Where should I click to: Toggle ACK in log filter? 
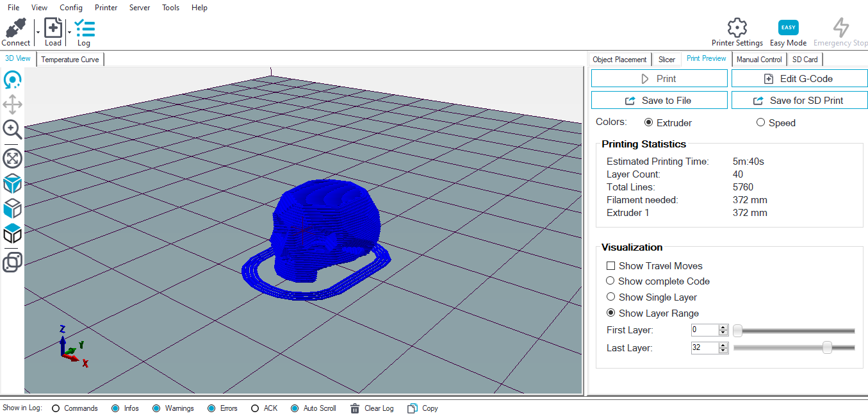[x=255, y=408]
